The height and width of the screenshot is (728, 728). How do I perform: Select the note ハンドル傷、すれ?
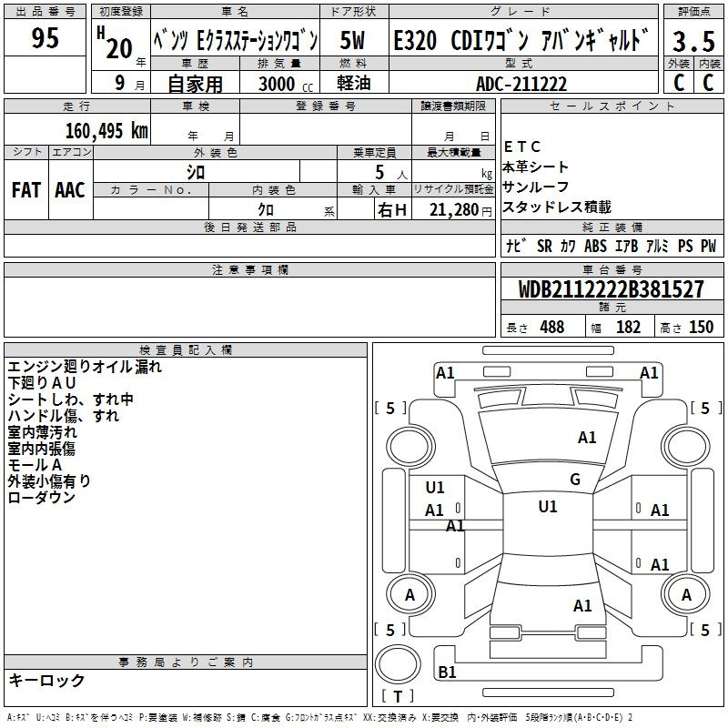(x=63, y=416)
